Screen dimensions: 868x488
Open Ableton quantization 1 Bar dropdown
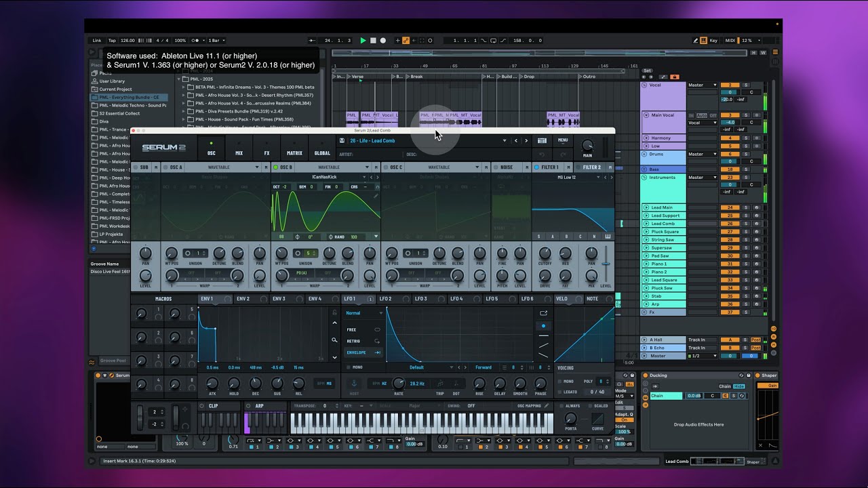[218, 41]
